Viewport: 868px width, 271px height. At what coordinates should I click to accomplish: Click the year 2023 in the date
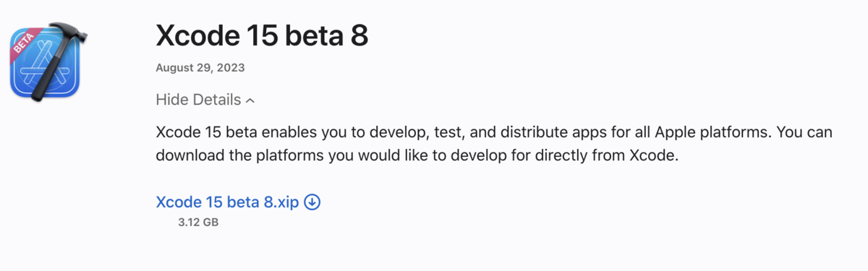tap(231, 68)
